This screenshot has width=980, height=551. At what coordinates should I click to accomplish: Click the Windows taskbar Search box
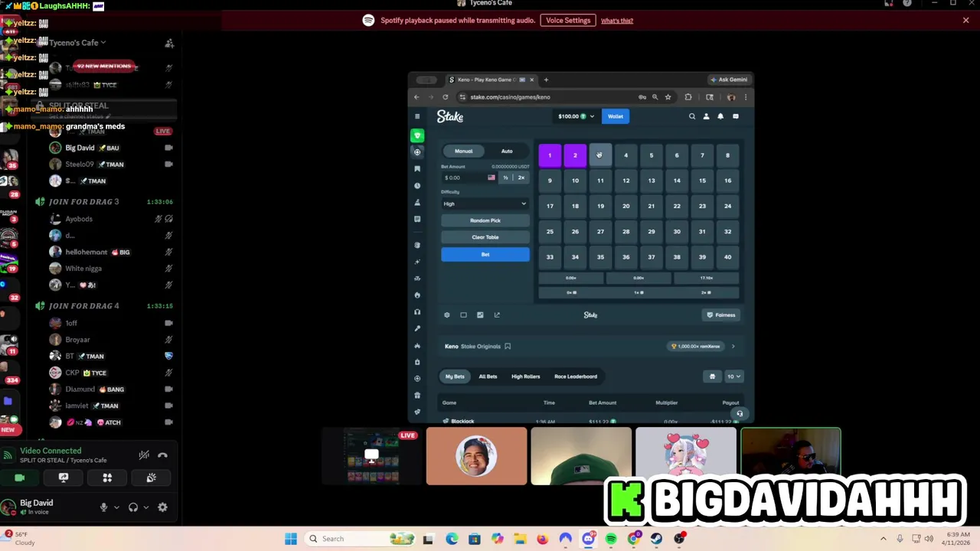tap(361, 539)
